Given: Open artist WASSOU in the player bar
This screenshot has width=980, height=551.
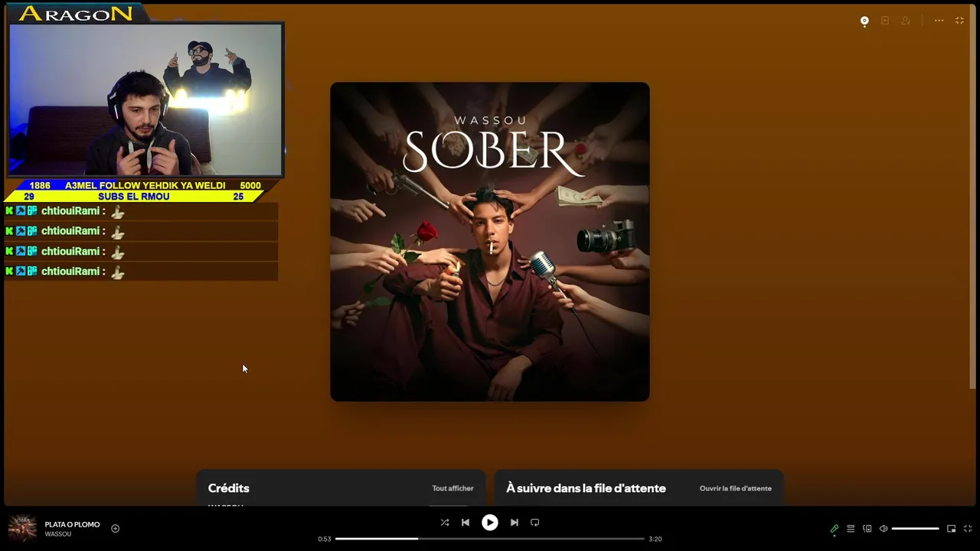Looking at the screenshot, I should pos(58,534).
